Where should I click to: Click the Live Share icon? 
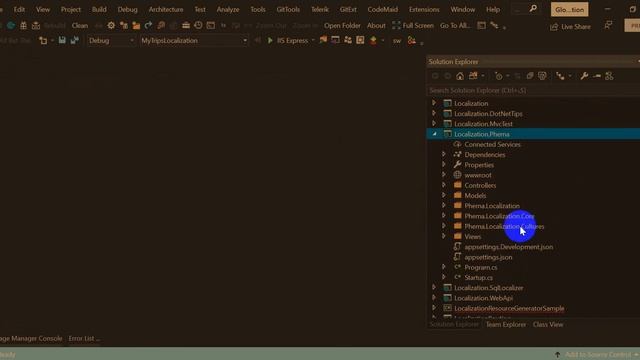pyautogui.click(x=554, y=27)
